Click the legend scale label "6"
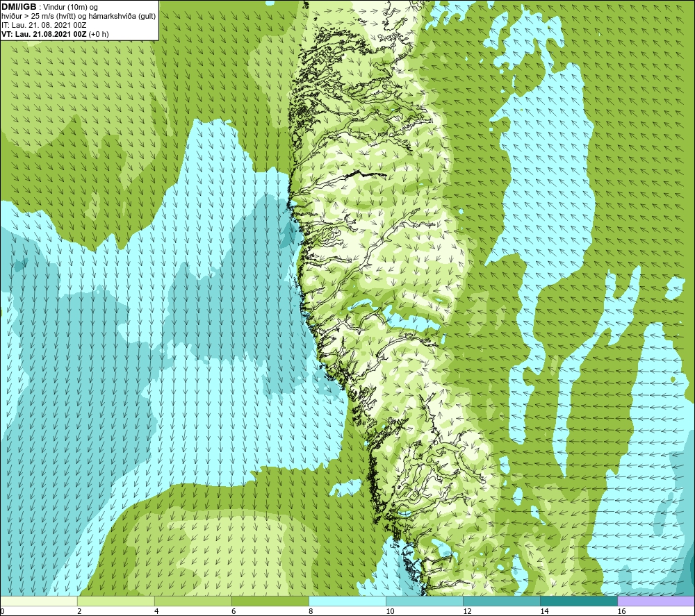This screenshot has width=695, height=616. point(234,611)
